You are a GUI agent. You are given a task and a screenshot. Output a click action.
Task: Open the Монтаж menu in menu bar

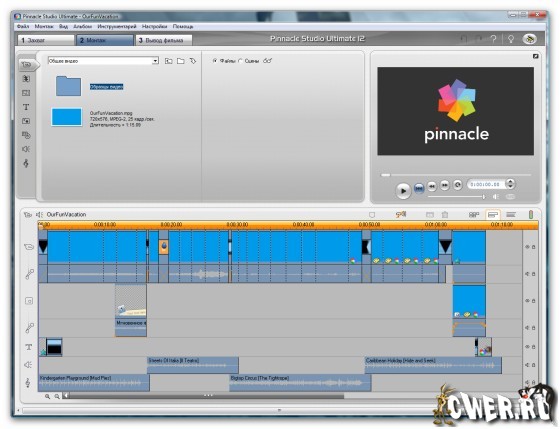(44, 26)
